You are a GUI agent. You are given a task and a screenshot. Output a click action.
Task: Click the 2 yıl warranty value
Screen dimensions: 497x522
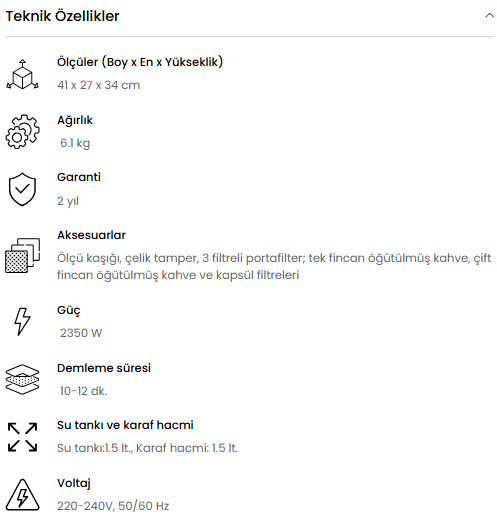pyautogui.click(x=68, y=201)
